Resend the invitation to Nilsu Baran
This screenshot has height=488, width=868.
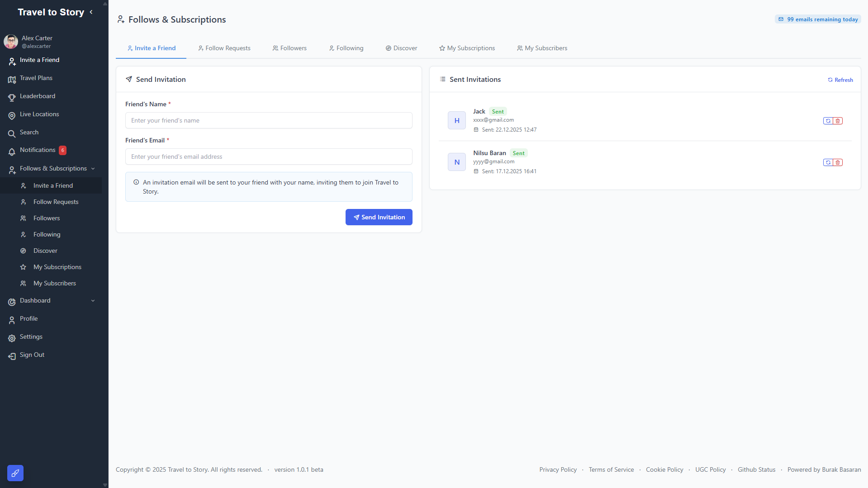828,162
